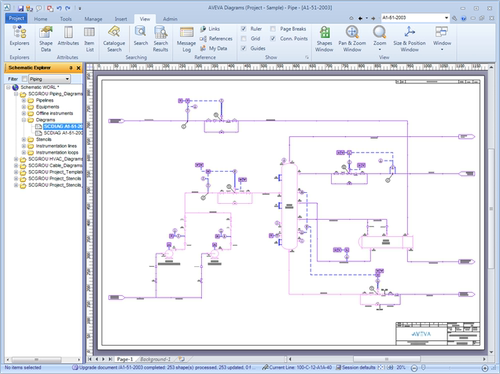Show Search Results window
This screenshot has width=500, height=374.
click(160, 39)
